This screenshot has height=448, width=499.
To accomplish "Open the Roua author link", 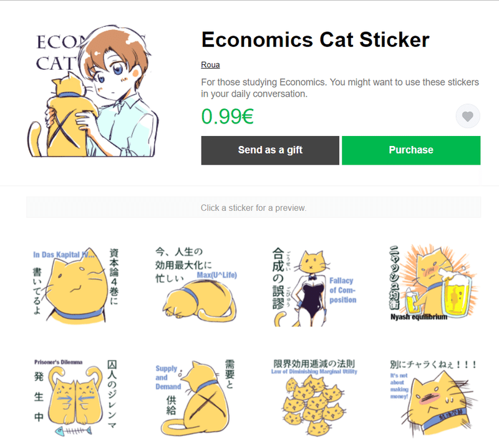I will [210, 65].
